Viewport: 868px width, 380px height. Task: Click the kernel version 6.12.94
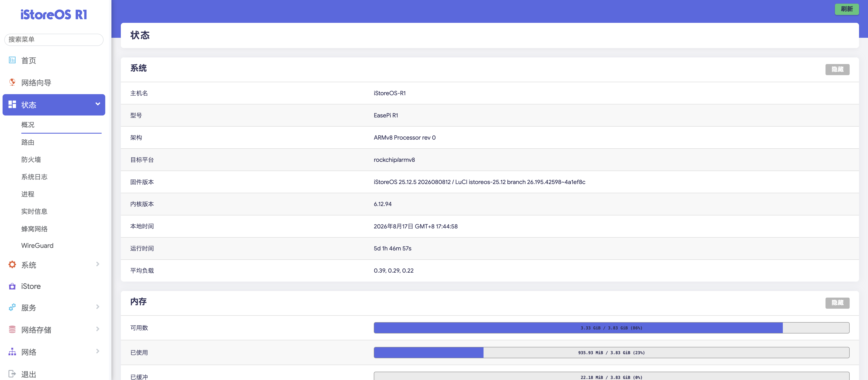[383, 204]
